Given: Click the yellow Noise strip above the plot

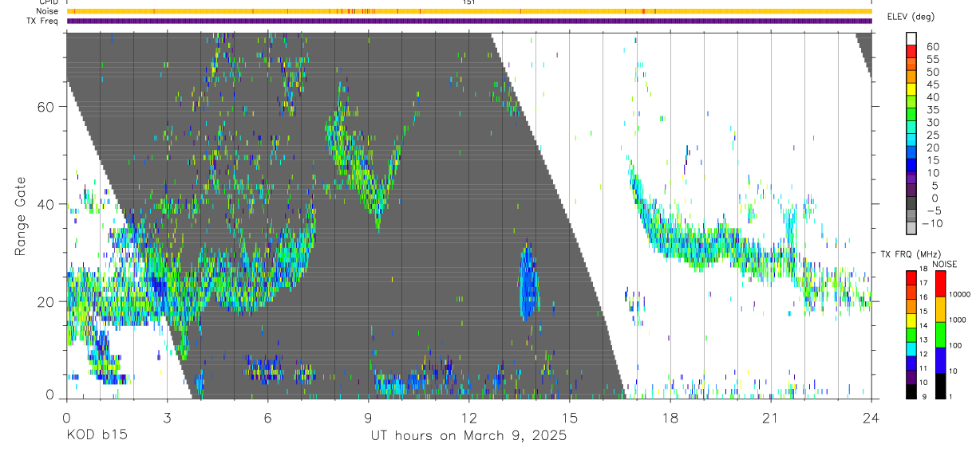Looking at the screenshot, I should tap(469, 11).
